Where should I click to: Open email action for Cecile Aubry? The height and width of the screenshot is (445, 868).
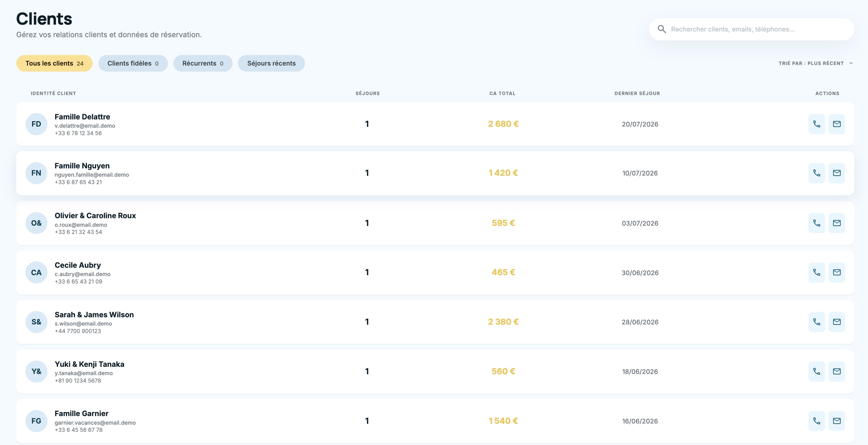point(837,272)
